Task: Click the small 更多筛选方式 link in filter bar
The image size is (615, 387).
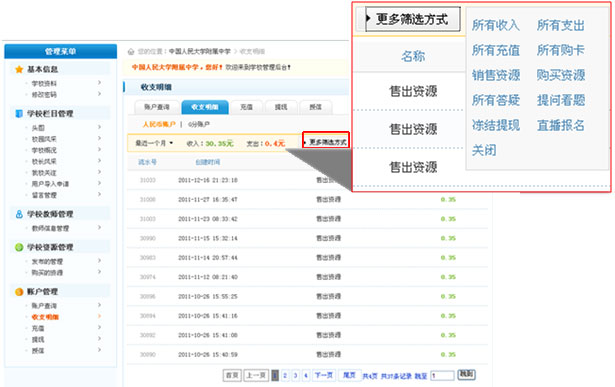Action: tap(326, 142)
